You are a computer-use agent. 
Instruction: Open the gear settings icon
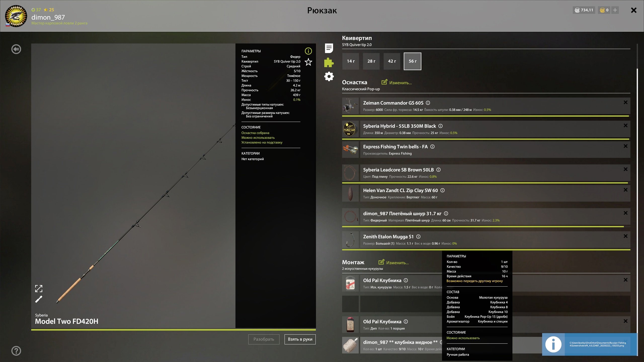[329, 76]
